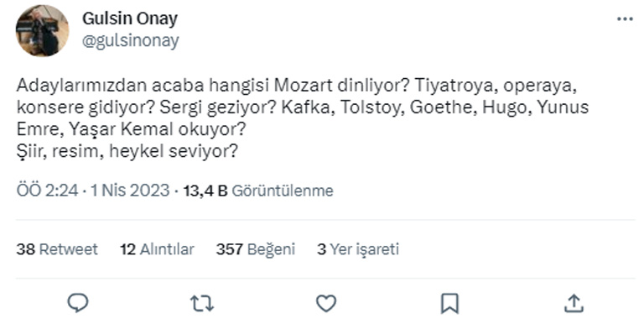Click the words 'Yaşar Kemal okuyor?'
The height and width of the screenshot is (324, 644).
[x=157, y=129]
